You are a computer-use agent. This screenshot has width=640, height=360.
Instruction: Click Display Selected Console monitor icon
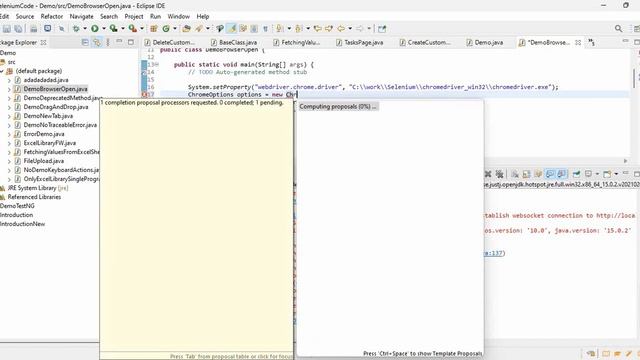(x=588, y=174)
